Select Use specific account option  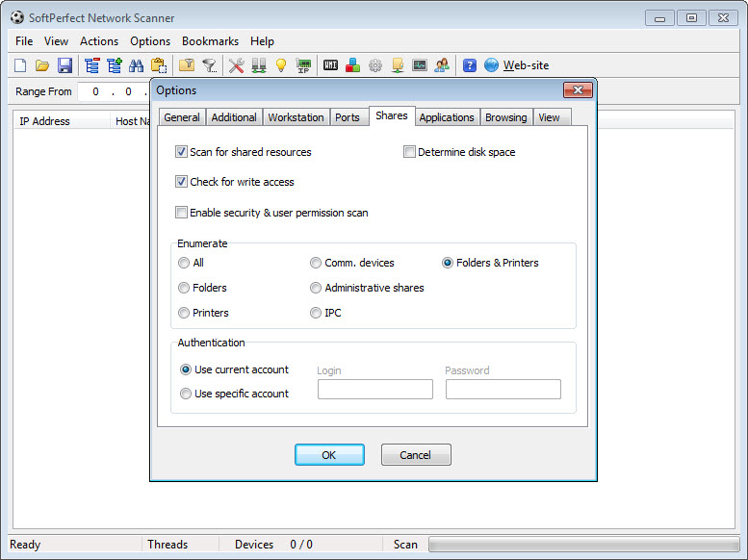coord(186,394)
